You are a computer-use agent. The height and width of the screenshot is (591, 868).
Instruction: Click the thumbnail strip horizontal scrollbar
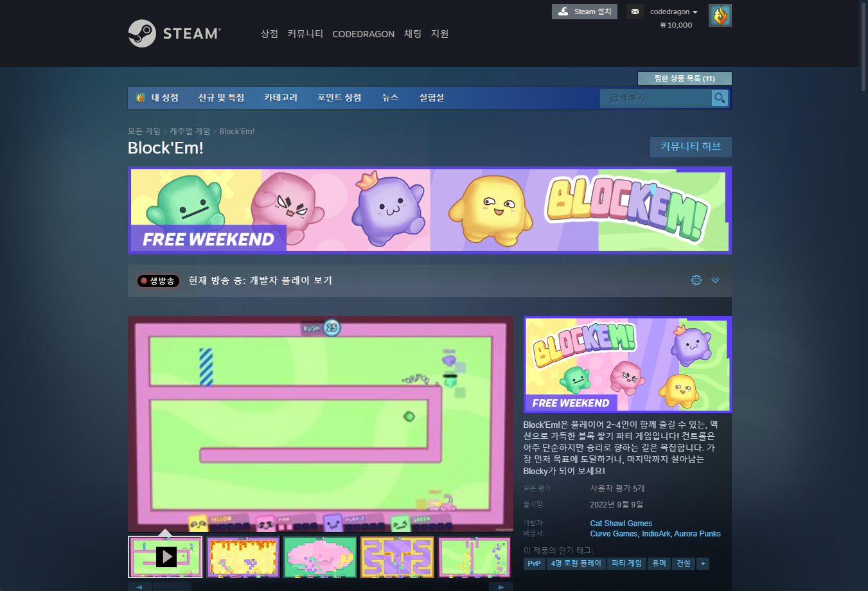(172, 587)
